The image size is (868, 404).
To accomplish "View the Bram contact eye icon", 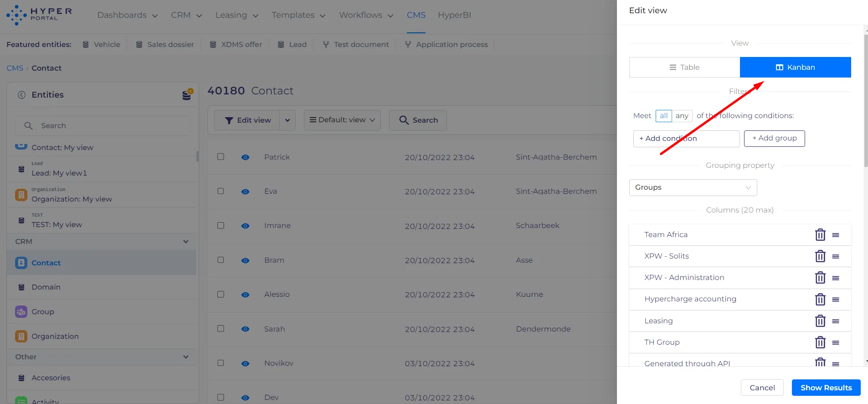I will 245,260.
